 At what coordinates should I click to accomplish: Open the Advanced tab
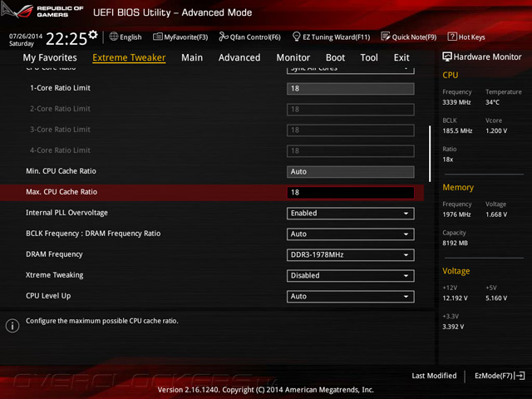click(x=239, y=57)
